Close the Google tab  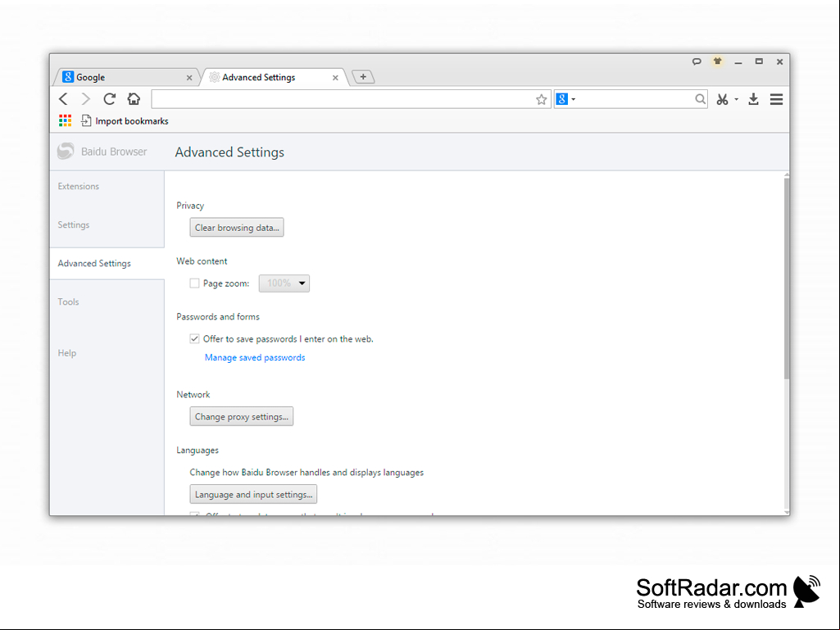click(189, 78)
